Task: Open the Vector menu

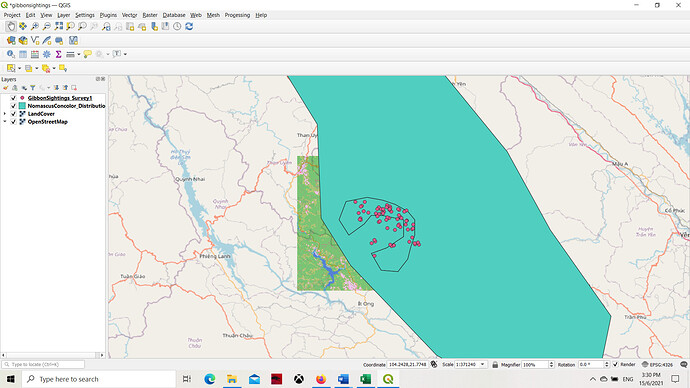Action: click(x=129, y=15)
